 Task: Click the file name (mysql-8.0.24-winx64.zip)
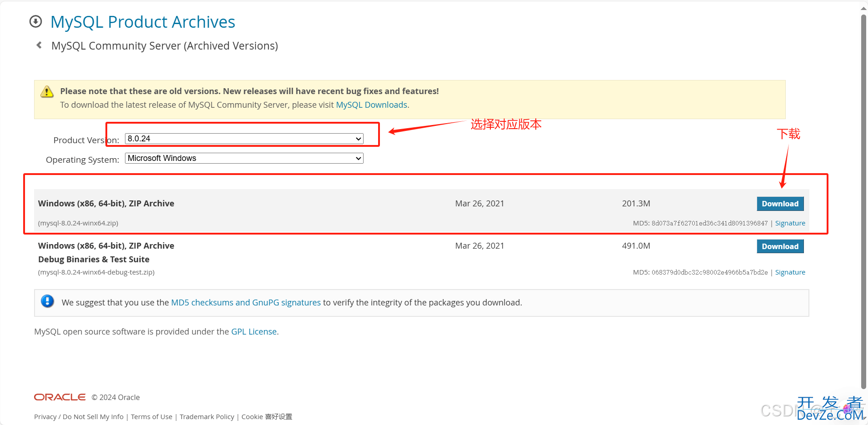pos(78,223)
